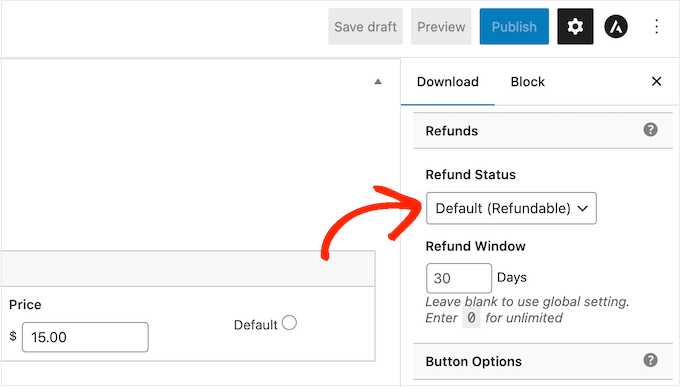Viewport: 680px width, 387px height.
Task: Open the Astra theme settings icon
Action: [616, 26]
